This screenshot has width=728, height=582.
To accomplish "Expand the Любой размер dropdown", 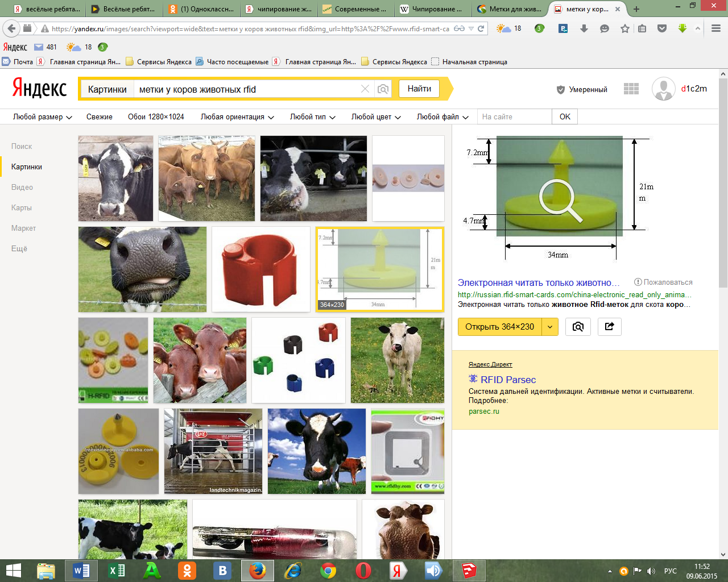I will click(x=43, y=117).
